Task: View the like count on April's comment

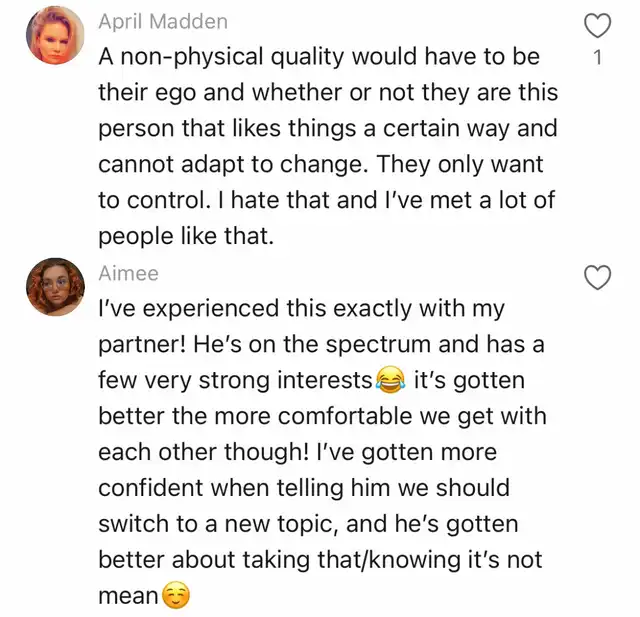Action: [597, 57]
